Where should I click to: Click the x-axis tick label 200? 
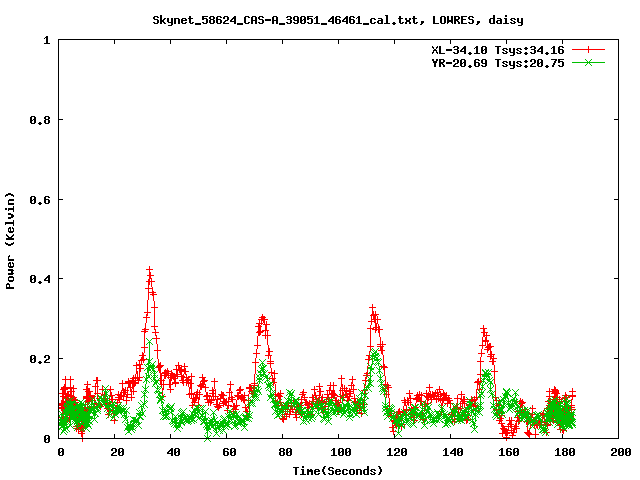(621, 452)
